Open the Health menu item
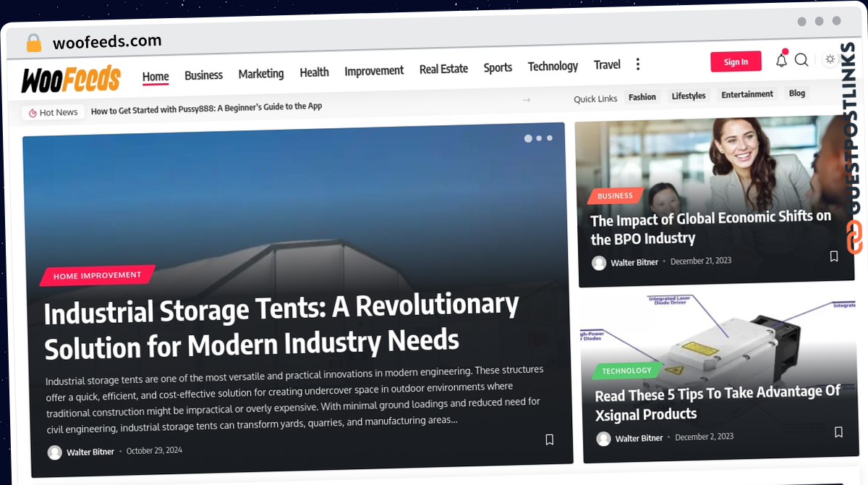This screenshot has height=485, width=868. [315, 72]
